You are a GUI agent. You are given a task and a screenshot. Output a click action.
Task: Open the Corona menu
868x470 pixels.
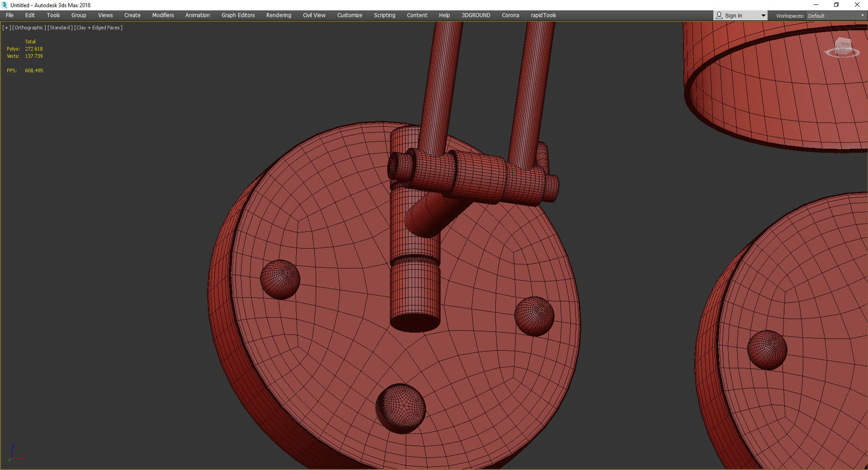511,15
